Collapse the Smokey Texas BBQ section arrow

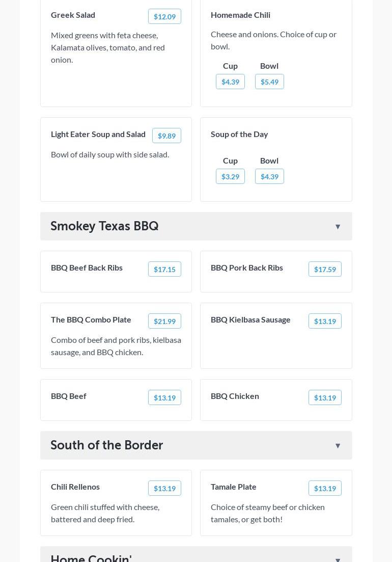338,227
